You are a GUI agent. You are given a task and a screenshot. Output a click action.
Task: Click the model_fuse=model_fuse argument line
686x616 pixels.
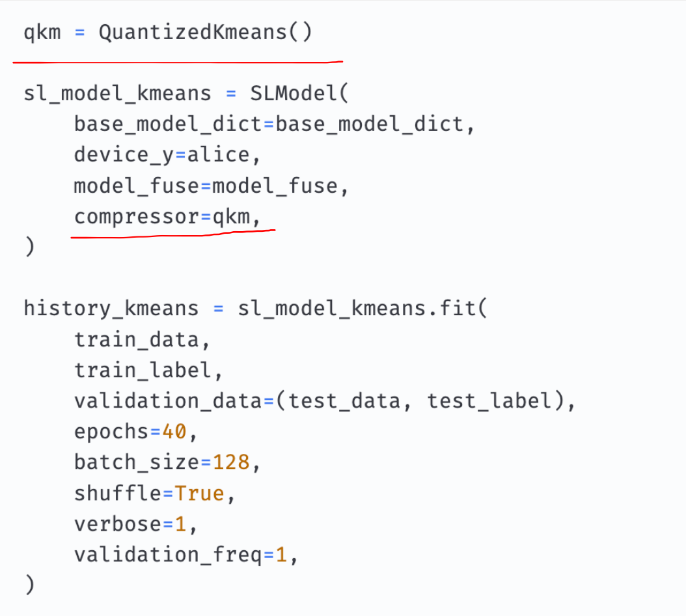[211, 186]
